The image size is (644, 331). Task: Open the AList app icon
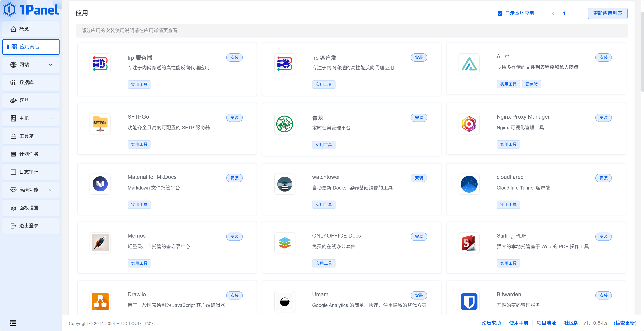[x=469, y=64]
